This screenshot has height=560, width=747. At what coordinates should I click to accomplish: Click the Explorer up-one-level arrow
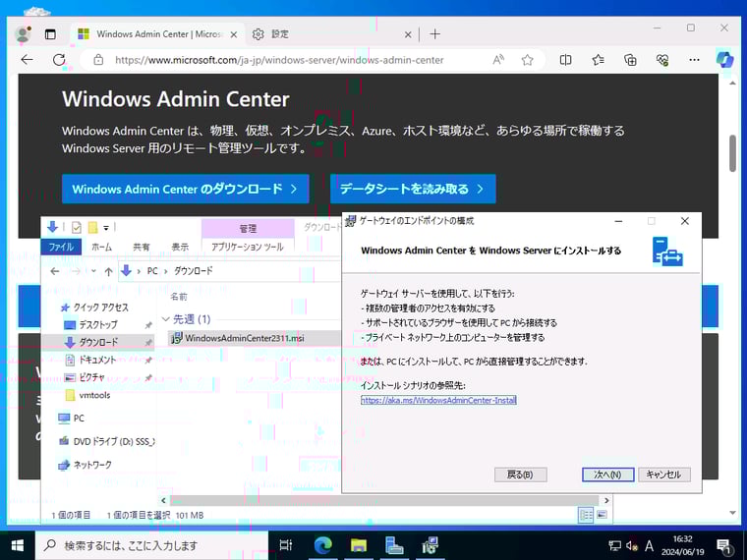[x=109, y=271]
